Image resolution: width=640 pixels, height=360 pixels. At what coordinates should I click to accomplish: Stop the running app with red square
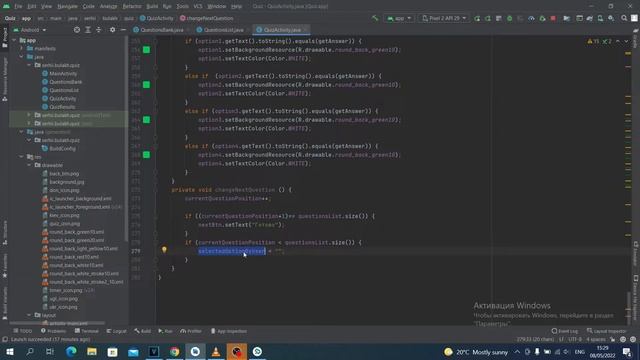pyautogui.click(x=553, y=18)
